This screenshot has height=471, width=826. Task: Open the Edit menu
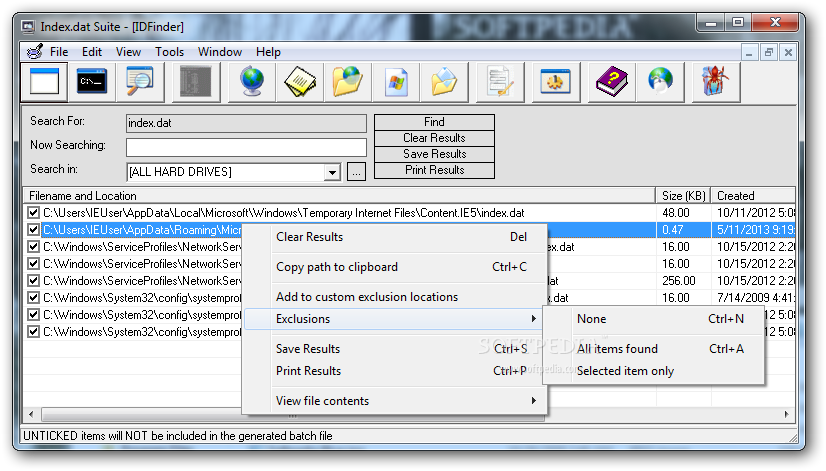point(92,52)
